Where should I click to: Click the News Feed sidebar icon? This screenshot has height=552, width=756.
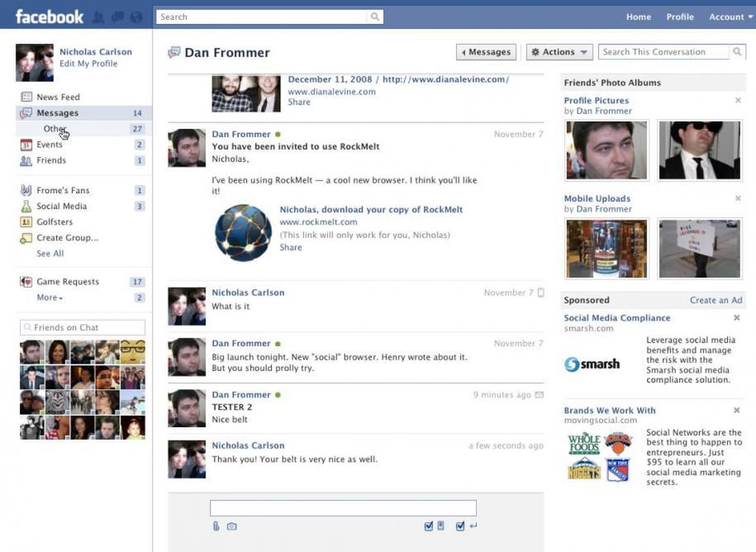(x=26, y=97)
